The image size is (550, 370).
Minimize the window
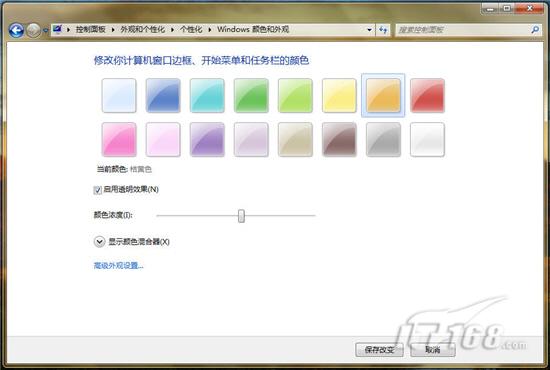[x=490, y=8]
